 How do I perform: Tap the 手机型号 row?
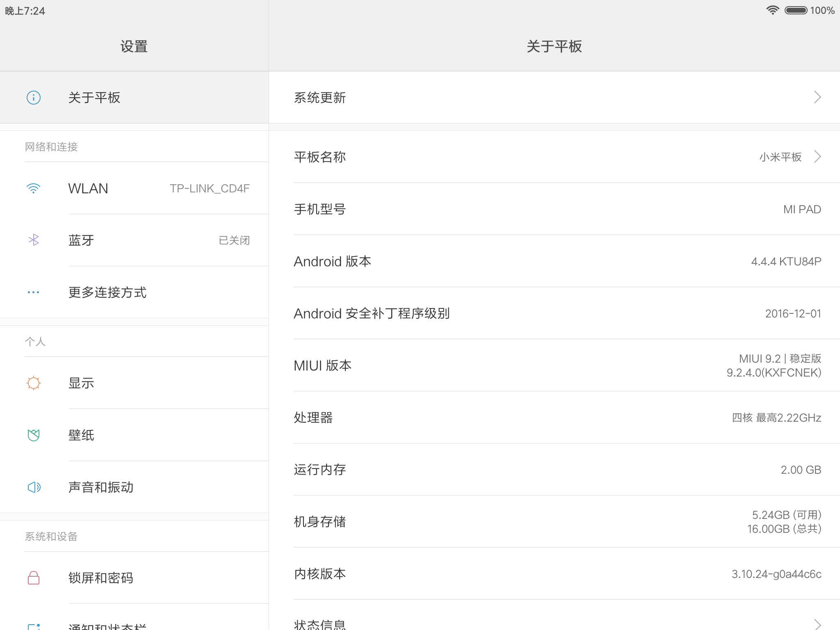pos(555,209)
